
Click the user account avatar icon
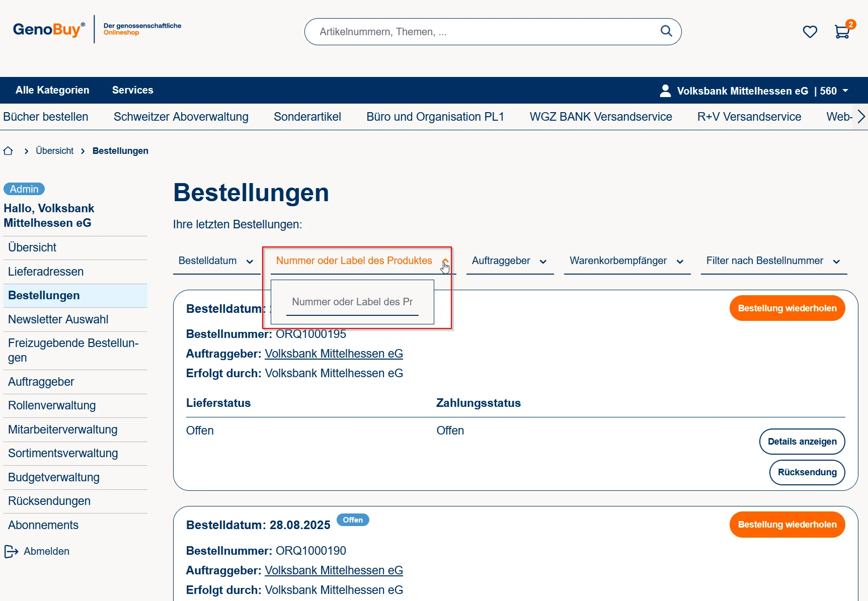point(665,91)
